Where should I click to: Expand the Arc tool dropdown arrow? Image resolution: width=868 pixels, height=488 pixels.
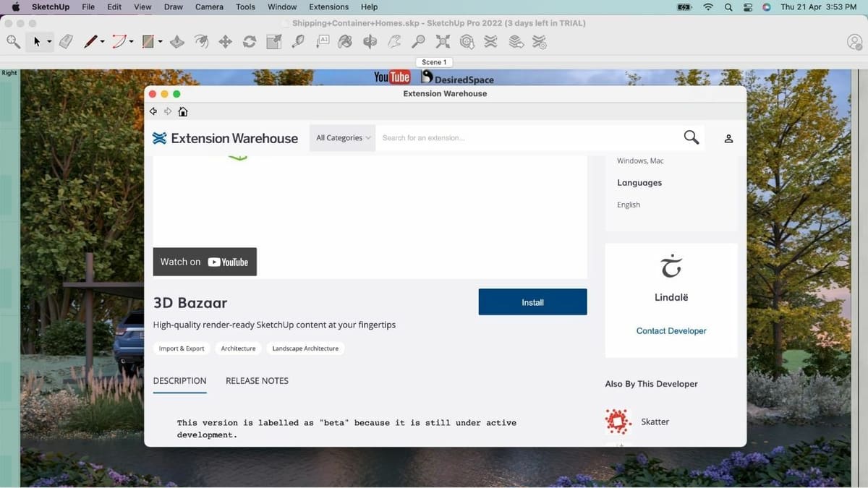tap(131, 42)
